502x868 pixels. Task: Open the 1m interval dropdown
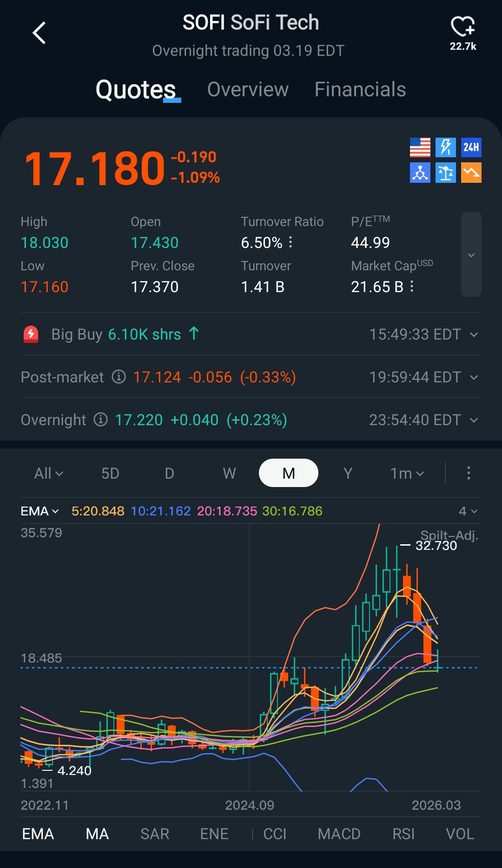(407, 473)
